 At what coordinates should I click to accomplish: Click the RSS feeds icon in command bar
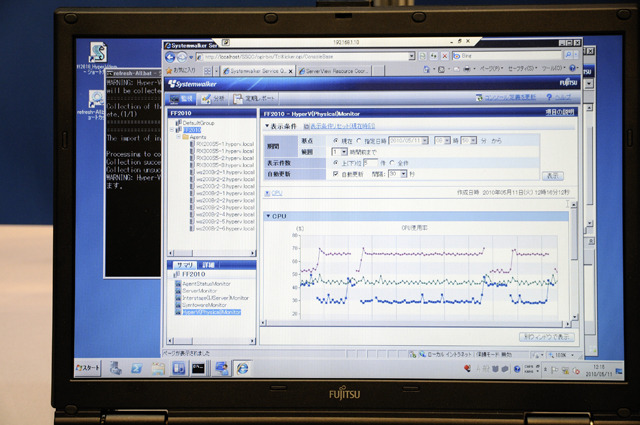(441, 69)
